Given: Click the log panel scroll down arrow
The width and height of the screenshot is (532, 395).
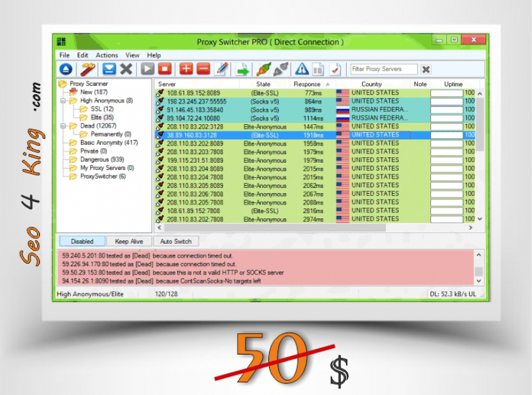Looking at the screenshot, I should pyautogui.click(x=479, y=281).
